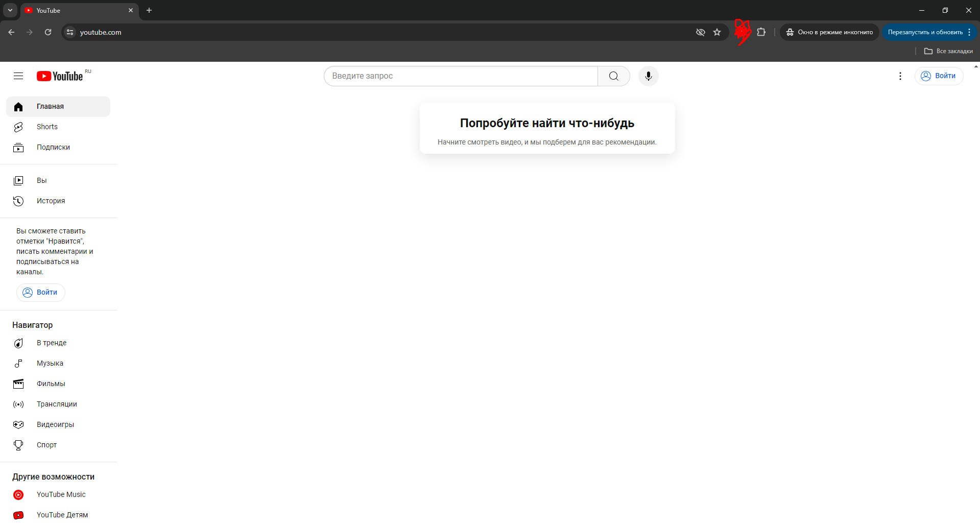Bookmark this page with star icon

coord(717,32)
